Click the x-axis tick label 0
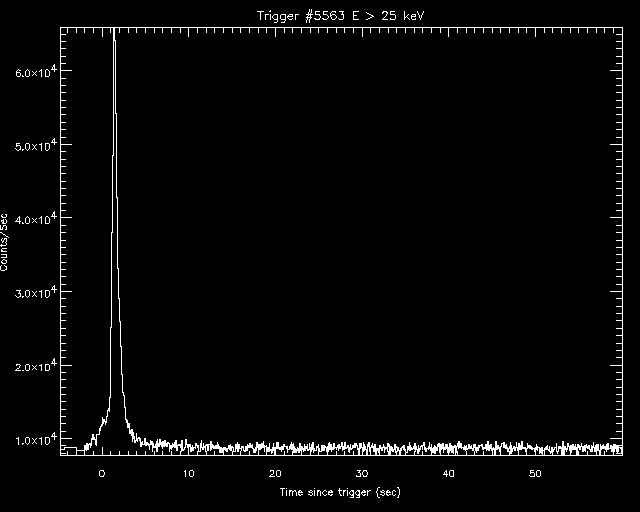 102,474
